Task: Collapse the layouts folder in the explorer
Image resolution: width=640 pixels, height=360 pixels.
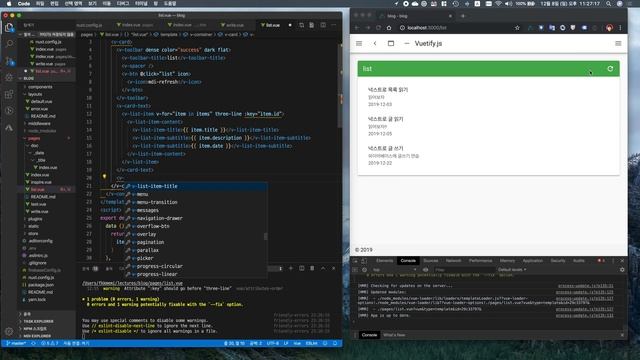Action: pos(35,94)
